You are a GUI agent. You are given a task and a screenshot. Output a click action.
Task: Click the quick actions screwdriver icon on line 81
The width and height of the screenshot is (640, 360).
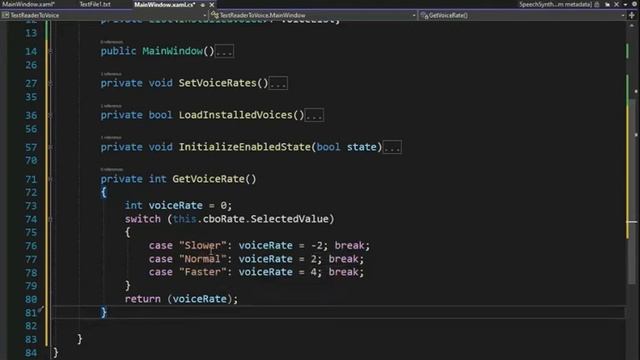(x=41, y=310)
